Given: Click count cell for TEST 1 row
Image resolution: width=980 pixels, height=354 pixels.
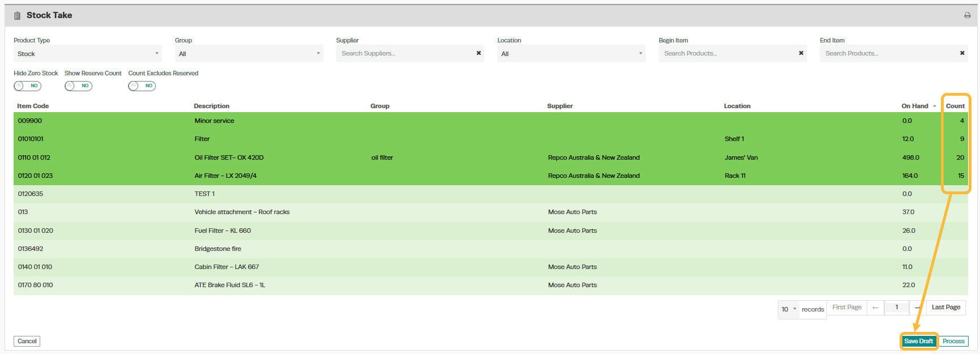Looking at the screenshot, I should pyautogui.click(x=955, y=194).
